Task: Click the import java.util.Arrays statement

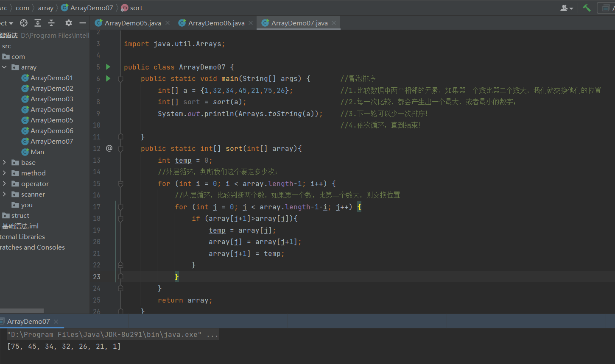Action: tap(174, 44)
